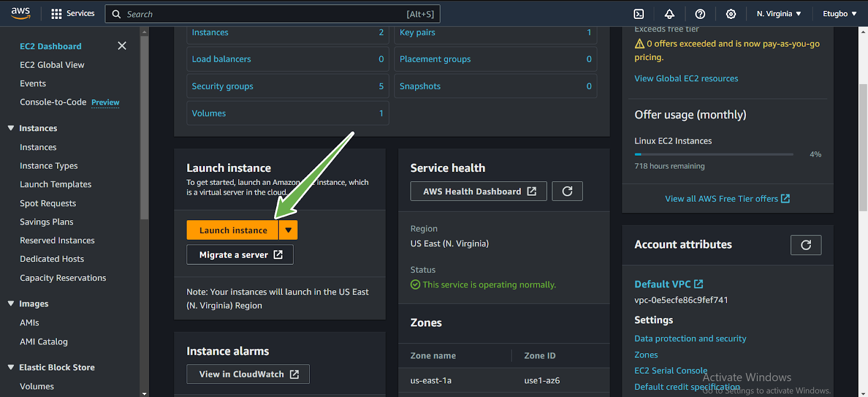Click the Default VPC external link icon

(699, 284)
